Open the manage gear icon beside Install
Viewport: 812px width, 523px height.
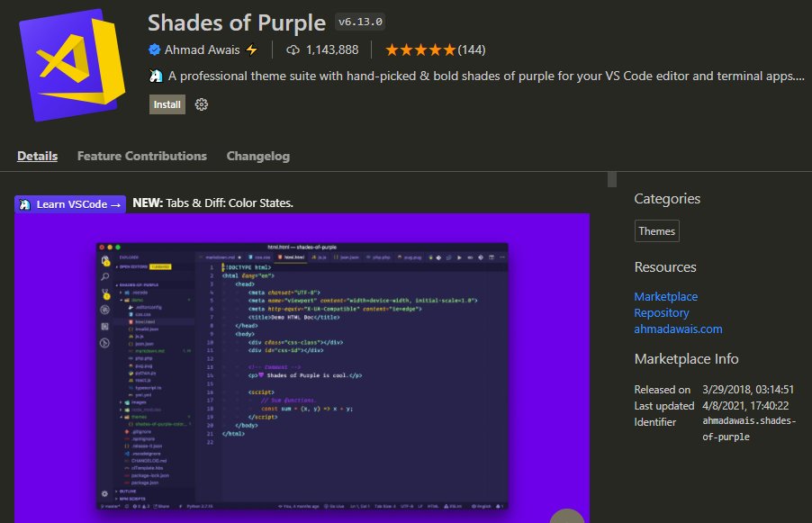point(202,104)
